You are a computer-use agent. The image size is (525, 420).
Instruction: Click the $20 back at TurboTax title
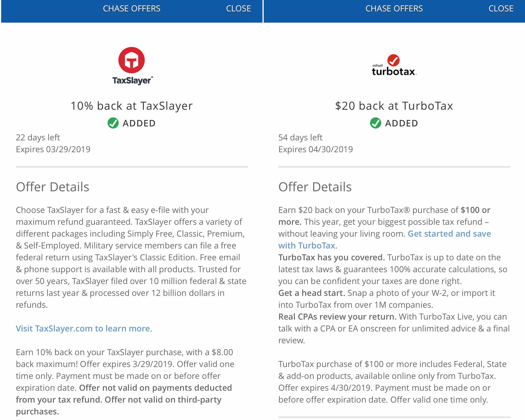pos(394,106)
